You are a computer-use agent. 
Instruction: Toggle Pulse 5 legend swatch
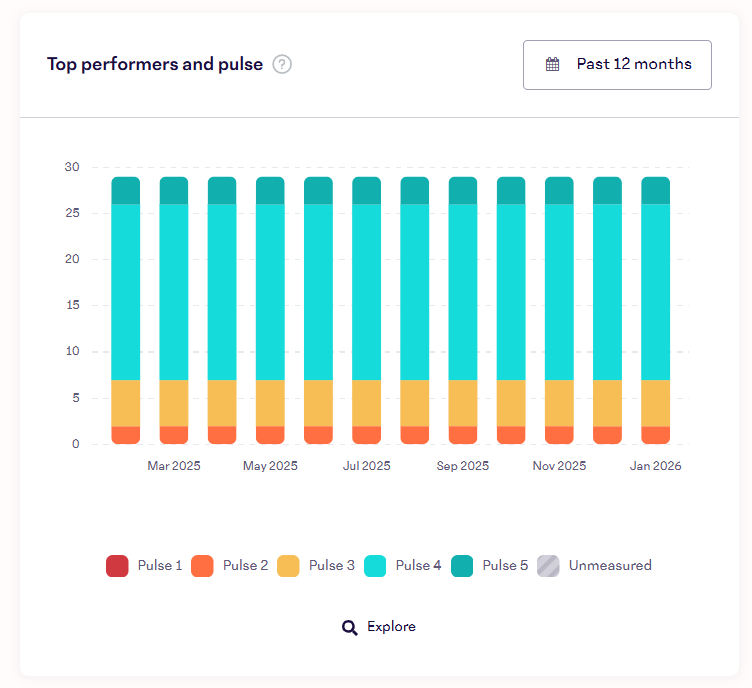[463, 566]
